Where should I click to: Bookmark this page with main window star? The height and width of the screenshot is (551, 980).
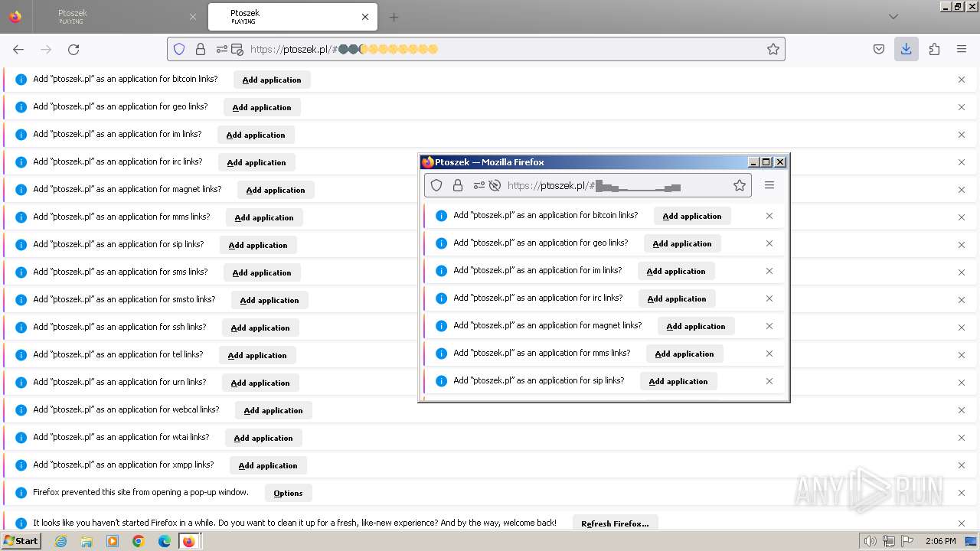pyautogui.click(x=773, y=49)
